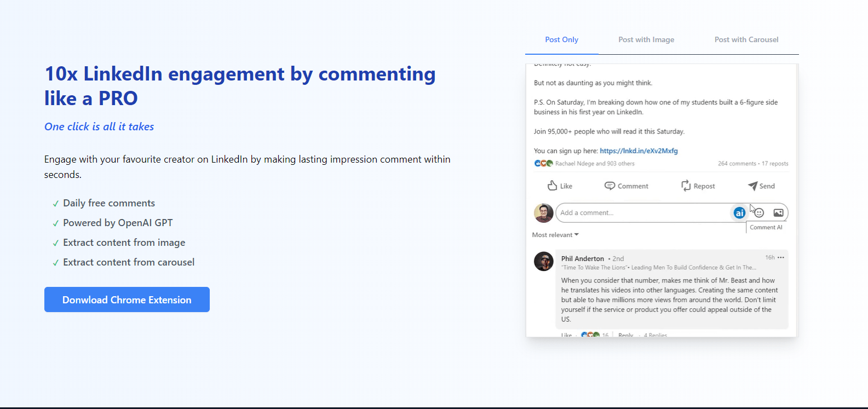Screen dimensions: 868x409
Task: Click the Comment speech bubble icon
Action: 610,186
